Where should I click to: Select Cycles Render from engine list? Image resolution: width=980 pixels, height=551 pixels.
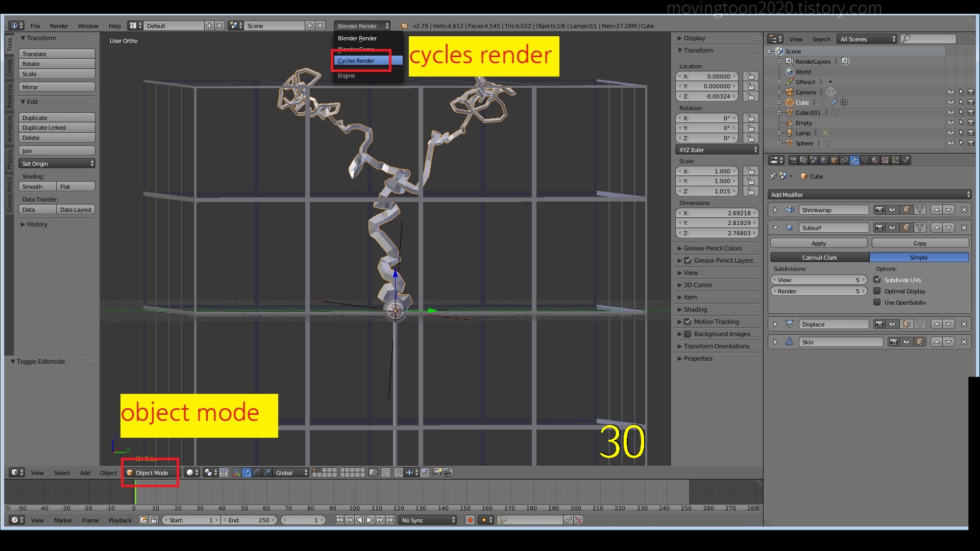click(x=367, y=60)
